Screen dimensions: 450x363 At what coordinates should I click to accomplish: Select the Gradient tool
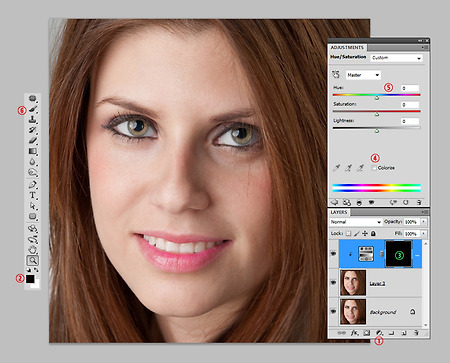click(x=33, y=151)
